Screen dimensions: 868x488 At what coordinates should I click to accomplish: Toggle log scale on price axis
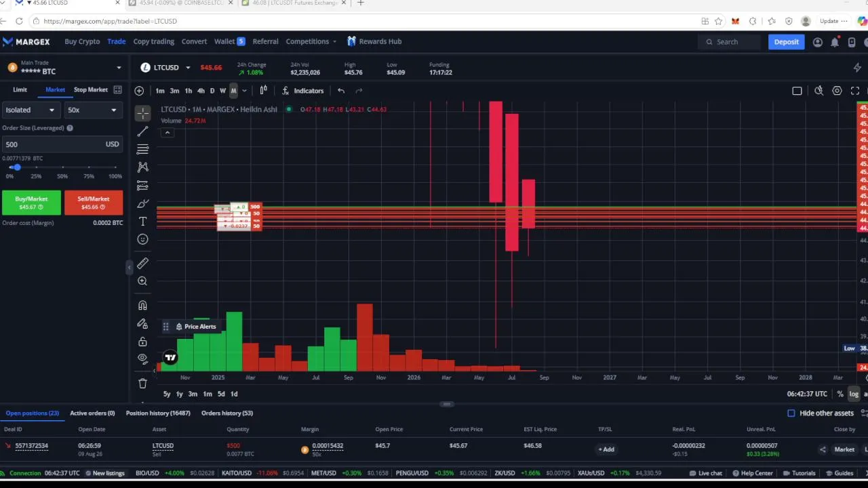(x=854, y=394)
